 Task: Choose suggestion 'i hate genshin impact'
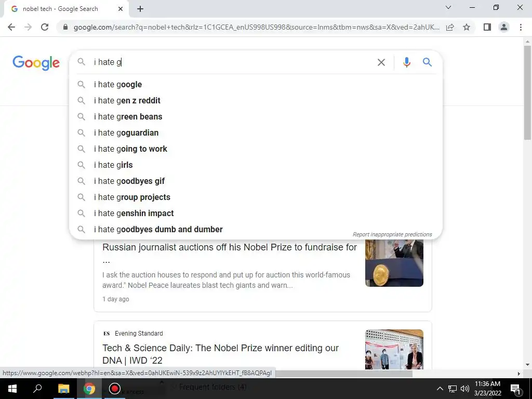click(x=256, y=214)
